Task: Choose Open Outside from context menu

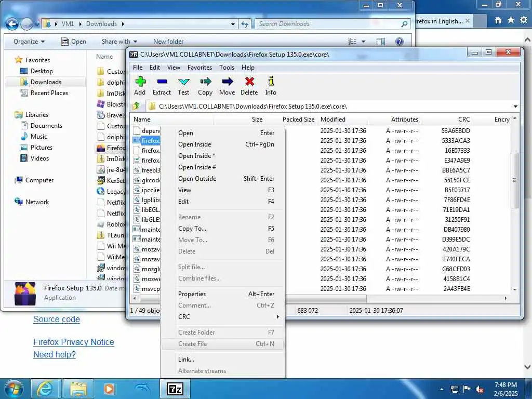Action: (x=197, y=179)
